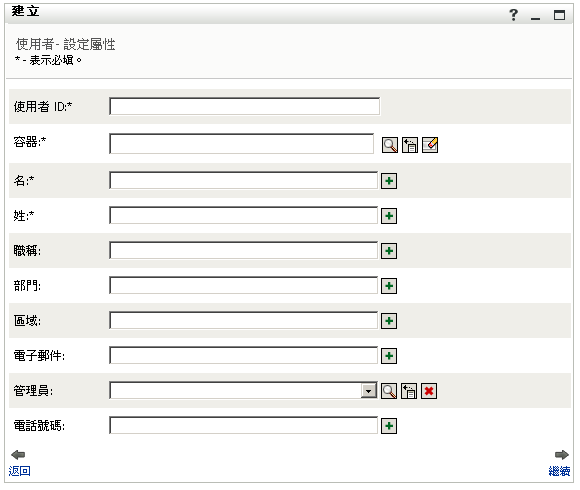The width and height of the screenshot is (580, 490).
Task: Add another value next to 區域 field
Action: [x=389, y=321]
